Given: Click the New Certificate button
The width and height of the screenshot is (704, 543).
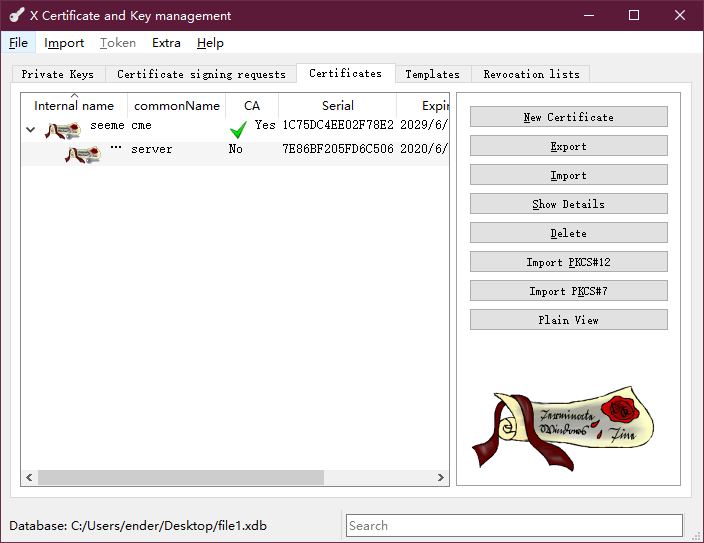Looking at the screenshot, I should (569, 117).
